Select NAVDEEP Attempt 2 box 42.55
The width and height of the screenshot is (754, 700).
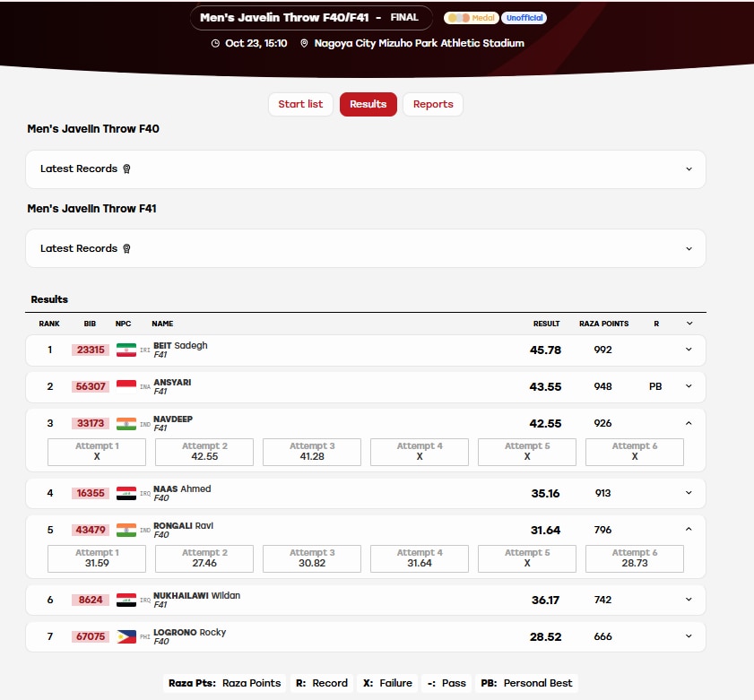[204, 452]
